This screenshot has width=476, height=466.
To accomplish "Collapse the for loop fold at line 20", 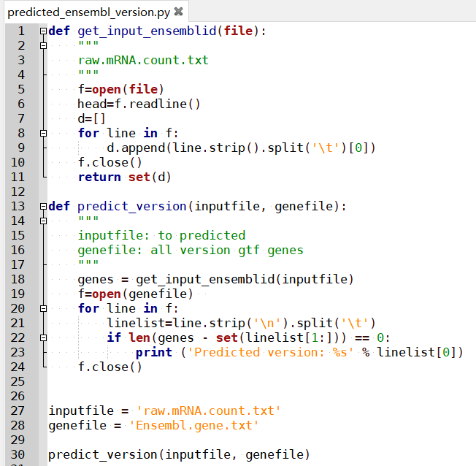I will (x=43, y=308).
